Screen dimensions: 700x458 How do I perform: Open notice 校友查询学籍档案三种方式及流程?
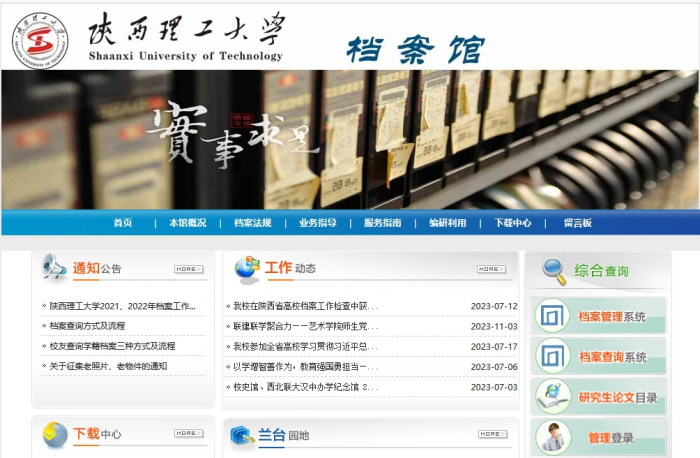pos(112,346)
